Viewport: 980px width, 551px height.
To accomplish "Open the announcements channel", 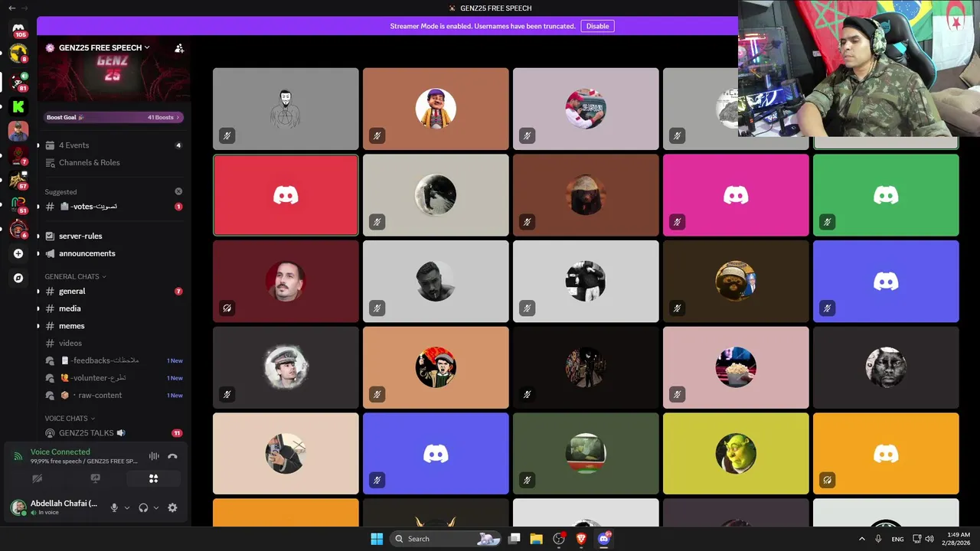I will click(x=113, y=253).
